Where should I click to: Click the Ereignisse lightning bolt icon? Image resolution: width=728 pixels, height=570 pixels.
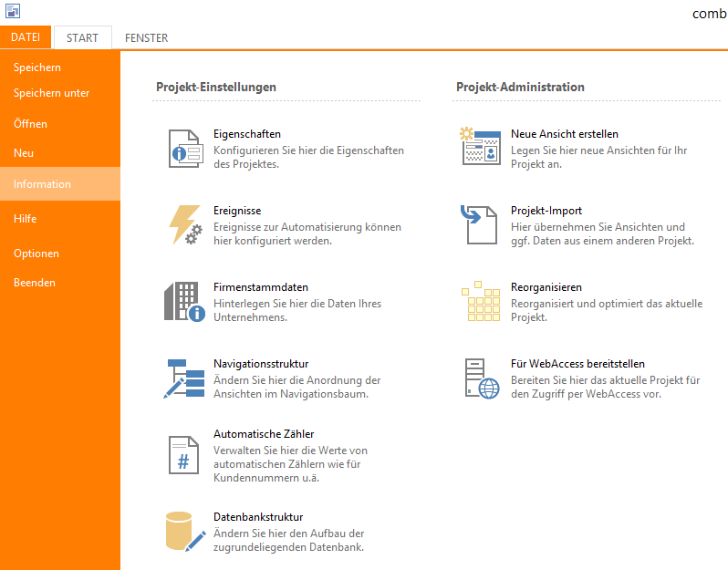185,224
